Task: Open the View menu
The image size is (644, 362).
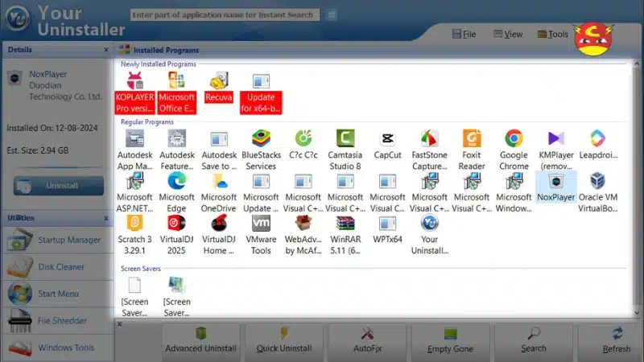Action: 508,34
